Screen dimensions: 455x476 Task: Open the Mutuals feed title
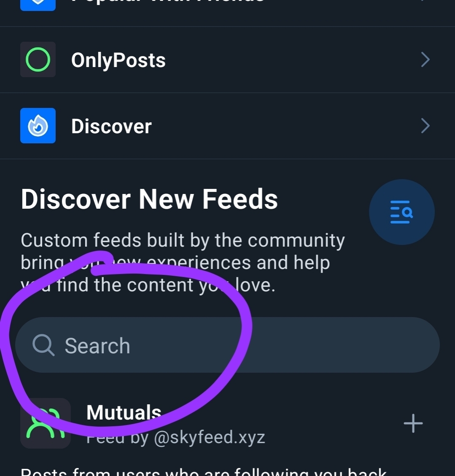pyautogui.click(x=124, y=412)
